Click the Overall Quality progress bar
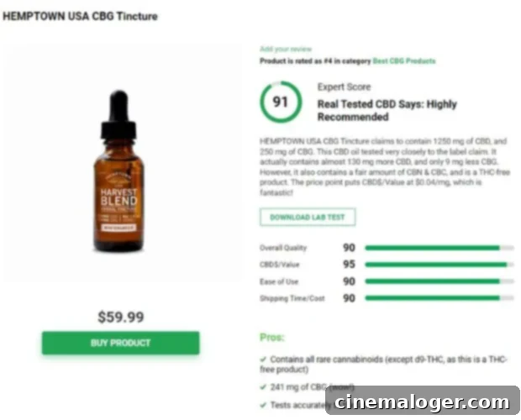 coord(439,248)
